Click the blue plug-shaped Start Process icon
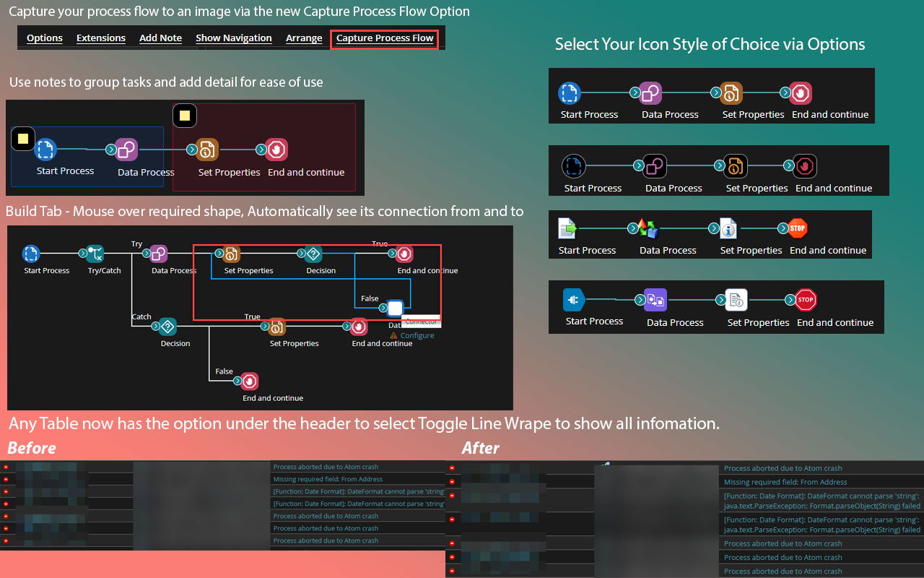This screenshot has width=924, height=578. [573, 299]
